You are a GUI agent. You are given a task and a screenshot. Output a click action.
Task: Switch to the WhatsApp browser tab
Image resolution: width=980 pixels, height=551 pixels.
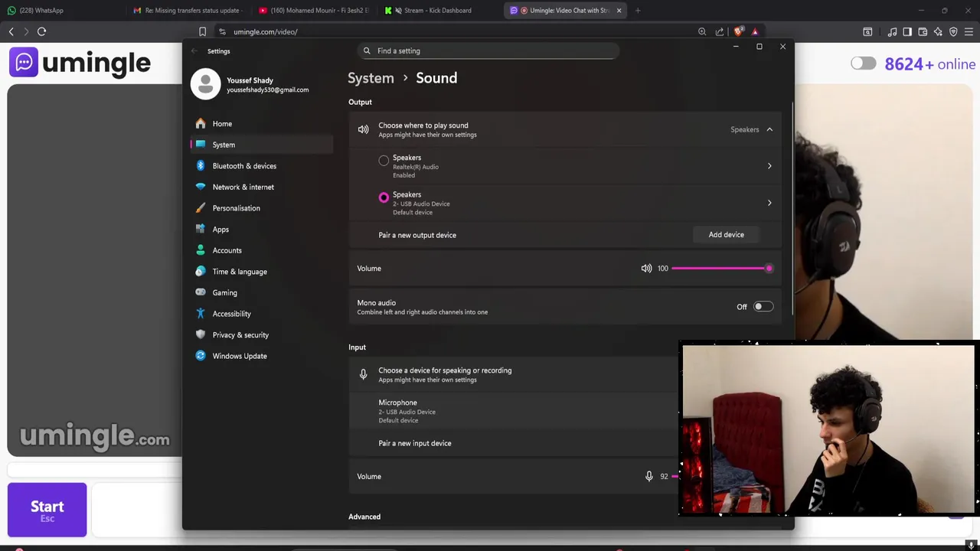(61, 10)
